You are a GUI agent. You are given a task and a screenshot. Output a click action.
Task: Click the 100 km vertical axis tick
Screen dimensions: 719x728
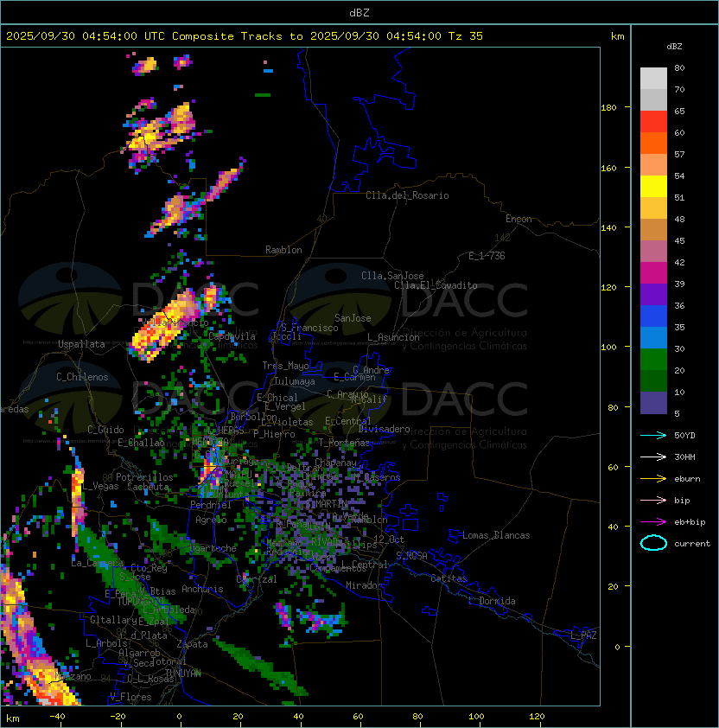(608, 347)
